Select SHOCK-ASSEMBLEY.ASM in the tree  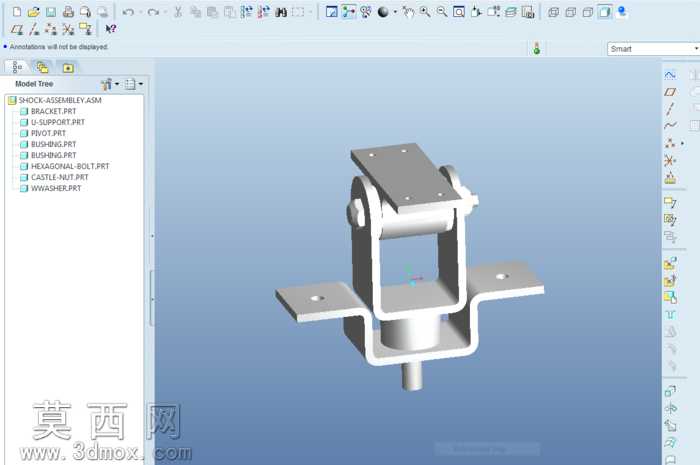point(60,100)
